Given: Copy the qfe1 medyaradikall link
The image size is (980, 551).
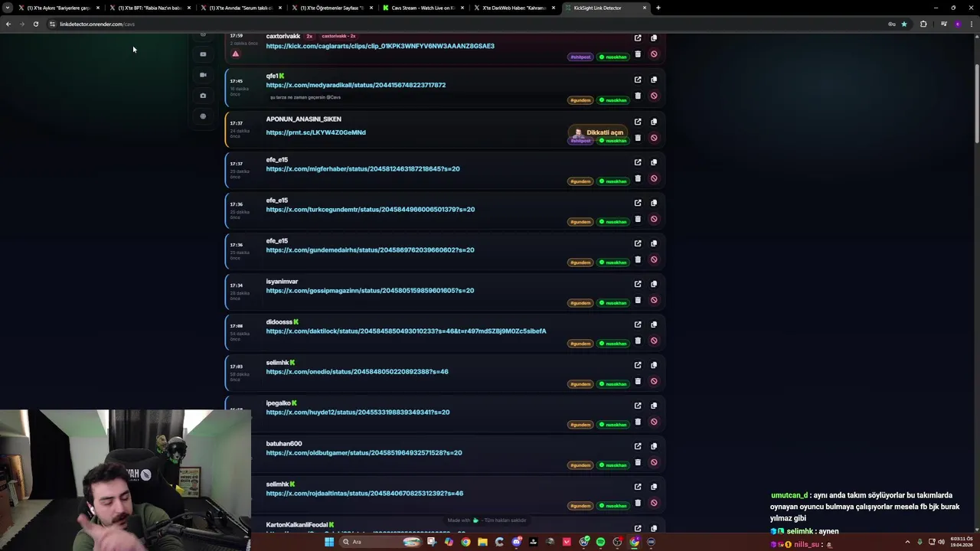Looking at the screenshot, I should pos(654,80).
